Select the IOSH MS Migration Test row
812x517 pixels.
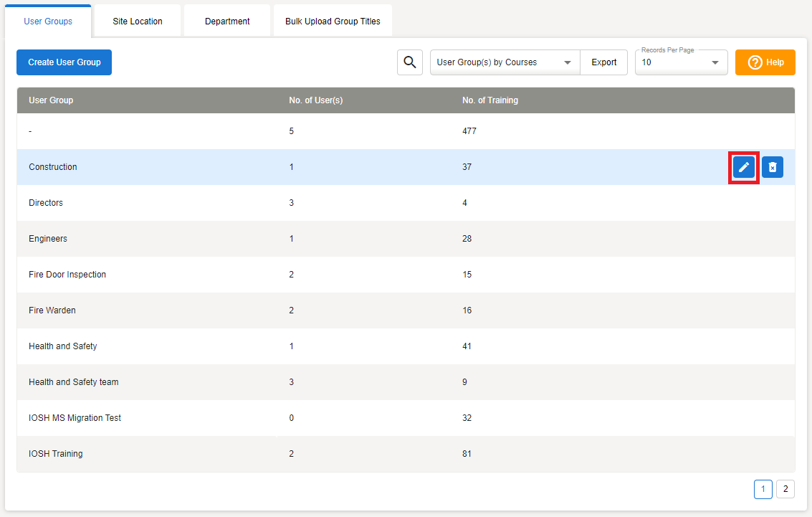(75, 418)
